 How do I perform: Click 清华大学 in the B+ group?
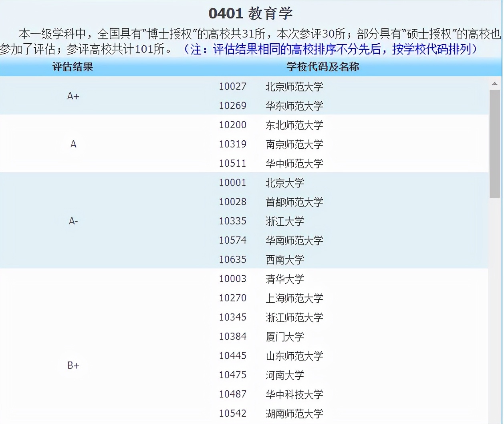[x=284, y=279]
